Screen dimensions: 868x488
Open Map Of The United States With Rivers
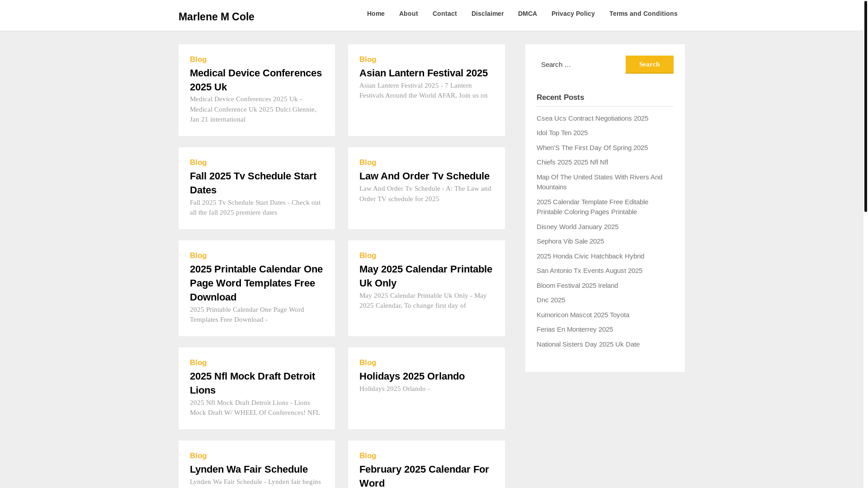(x=599, y=182)
